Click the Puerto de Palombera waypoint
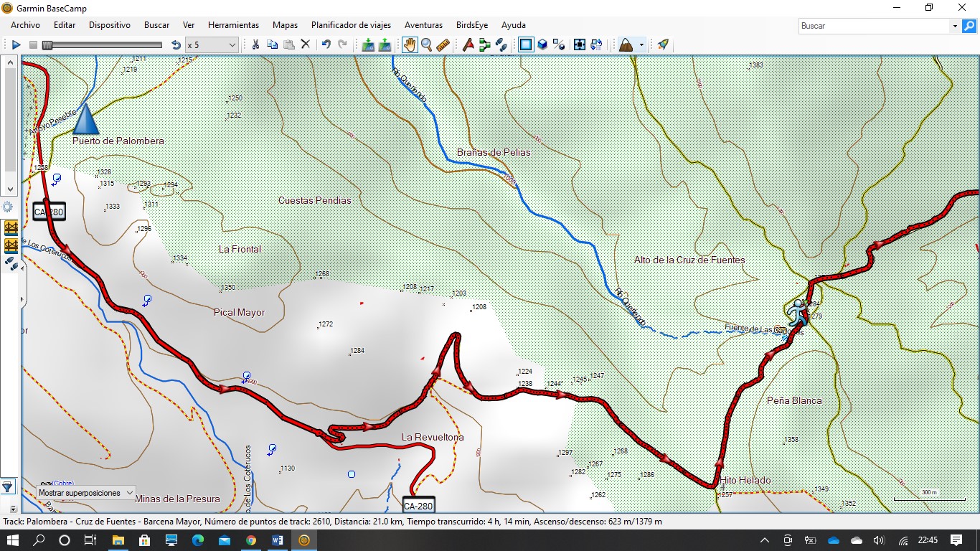 coord(85,119)
